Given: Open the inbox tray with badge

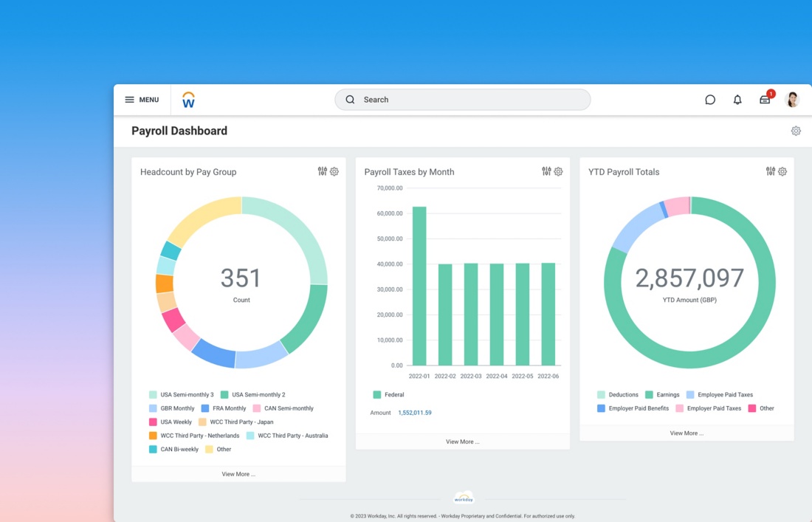Looking at the screenshot, I should point(765,100).
